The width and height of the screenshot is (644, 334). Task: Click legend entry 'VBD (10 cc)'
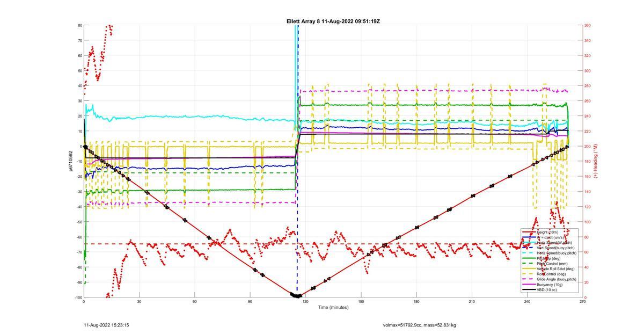pyautogui.click(x=547, y=290)
